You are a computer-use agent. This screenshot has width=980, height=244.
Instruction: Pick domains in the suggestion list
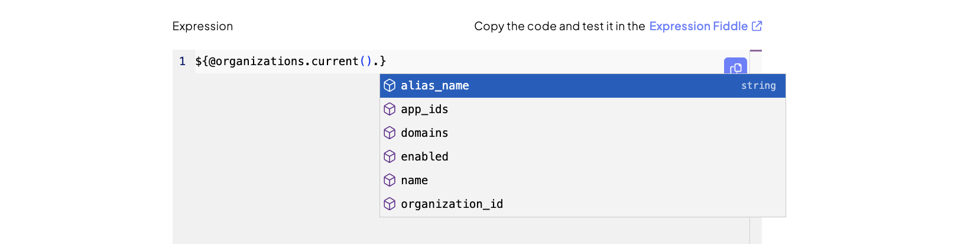[424, 133]
